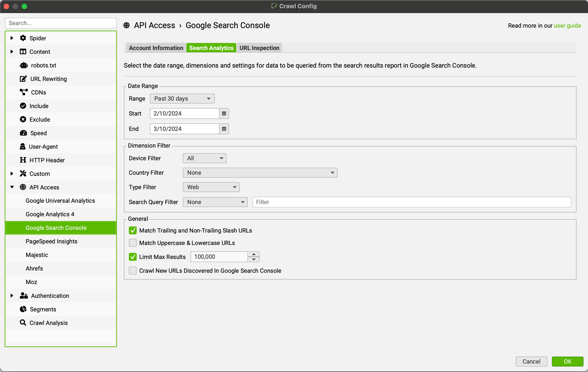Open the calendar picker for the Start date

224,113
